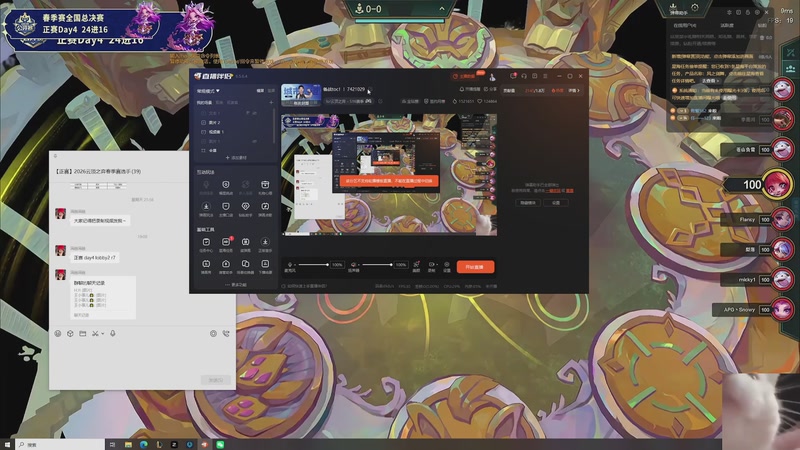
Task: Open the forwarded chat record card
Action: (104, 298)
